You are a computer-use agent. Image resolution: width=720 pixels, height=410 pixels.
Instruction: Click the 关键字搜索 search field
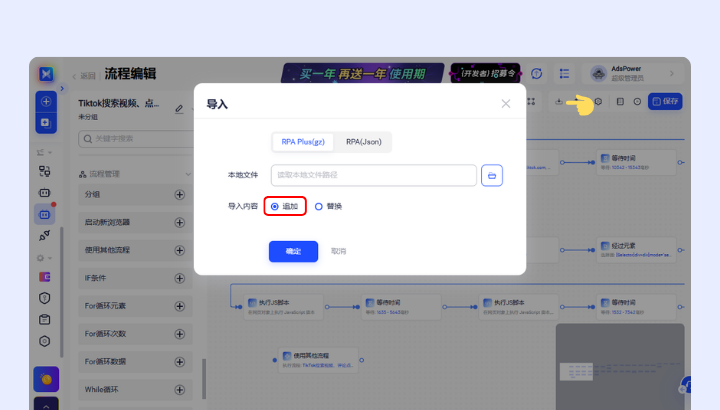coord(136,139)
